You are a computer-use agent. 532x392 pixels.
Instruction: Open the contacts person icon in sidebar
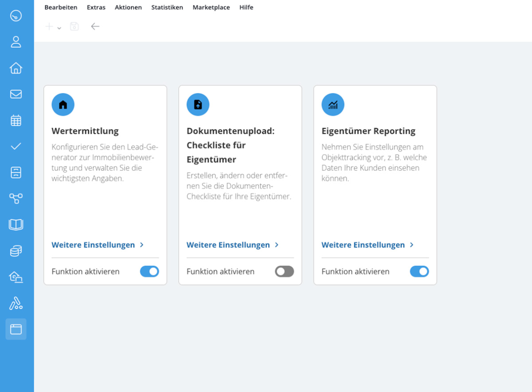[x=16, y=42]
